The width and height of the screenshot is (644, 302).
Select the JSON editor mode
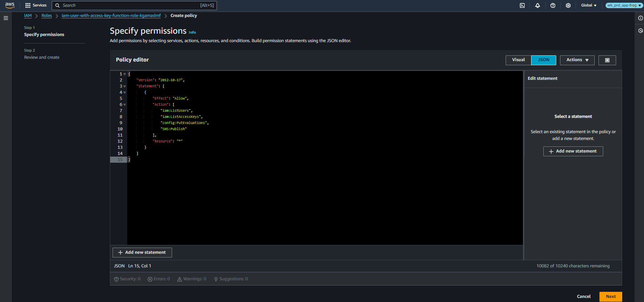tap(543, 60)
